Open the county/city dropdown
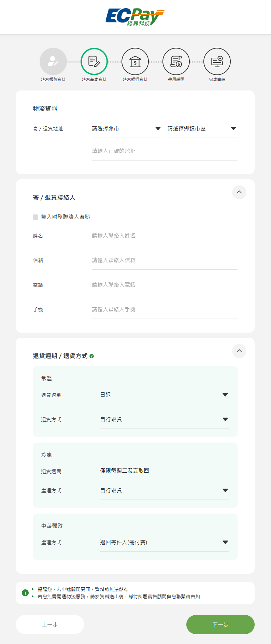The width and height of the screenshot is (271, 644). click(x=127, y=129)
